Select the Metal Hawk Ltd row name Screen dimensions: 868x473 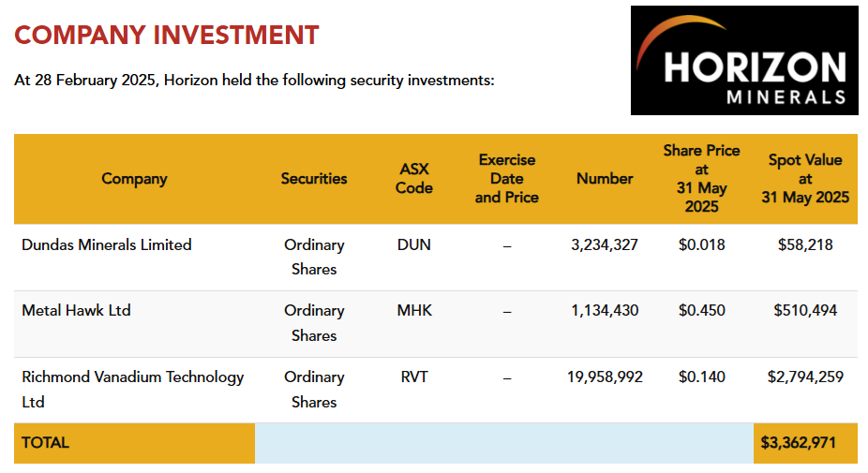[x=76, y=310]
